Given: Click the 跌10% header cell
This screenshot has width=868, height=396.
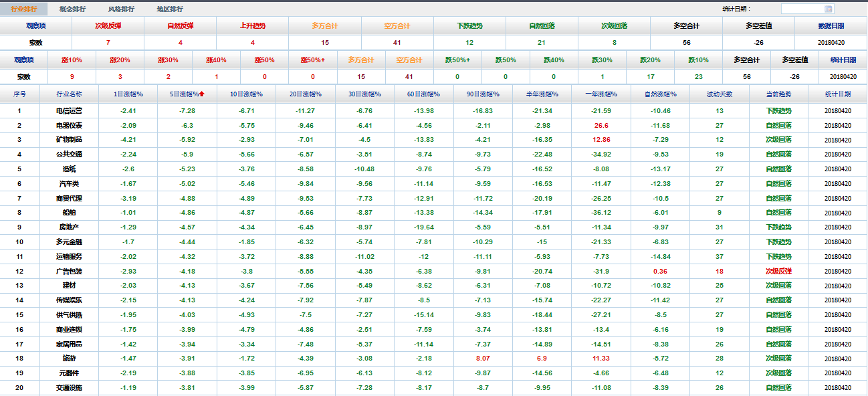Looking at the screenshot, I should pos(698,60).
